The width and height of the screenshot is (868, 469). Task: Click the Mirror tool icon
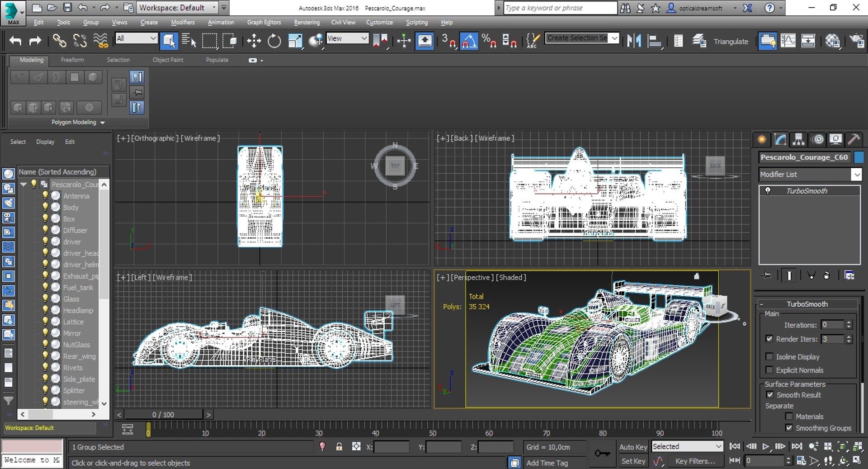click(x=634, y=41)
